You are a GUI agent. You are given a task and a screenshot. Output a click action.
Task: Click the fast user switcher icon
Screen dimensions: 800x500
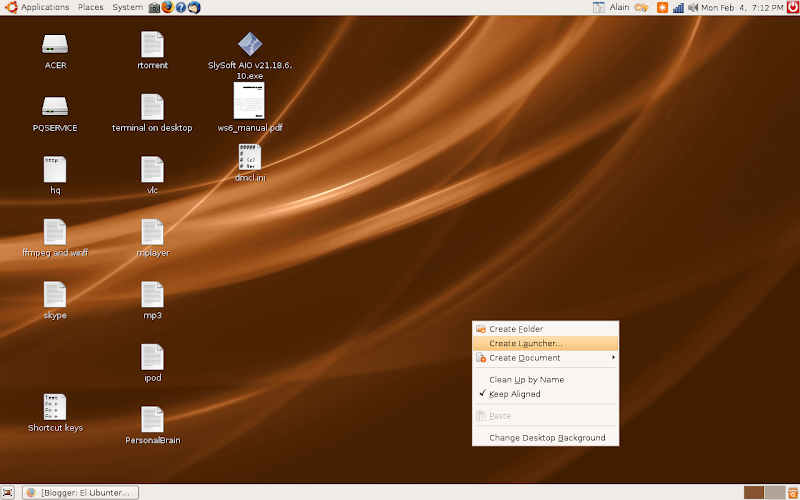point(599,7)
